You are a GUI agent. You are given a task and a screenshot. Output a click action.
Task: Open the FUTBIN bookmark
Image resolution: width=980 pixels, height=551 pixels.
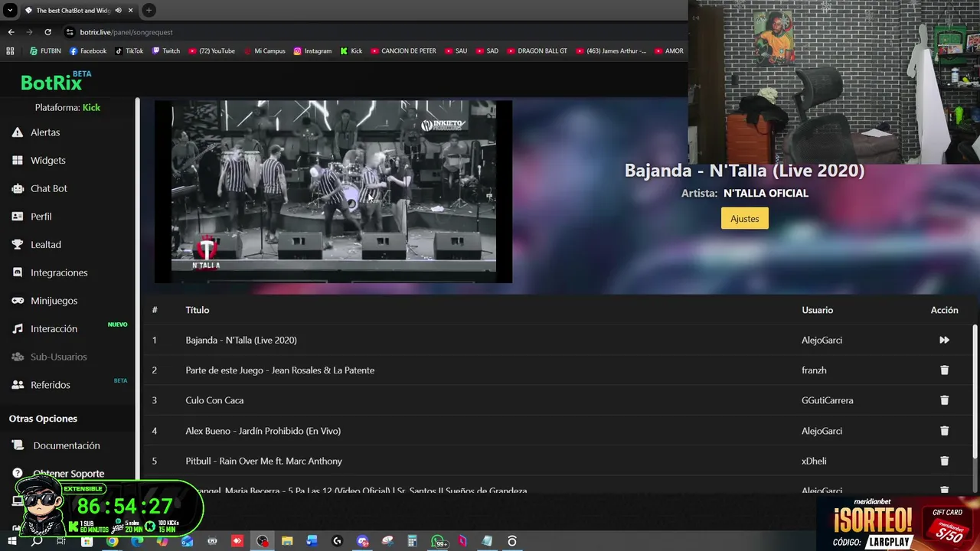coord(45,51)
